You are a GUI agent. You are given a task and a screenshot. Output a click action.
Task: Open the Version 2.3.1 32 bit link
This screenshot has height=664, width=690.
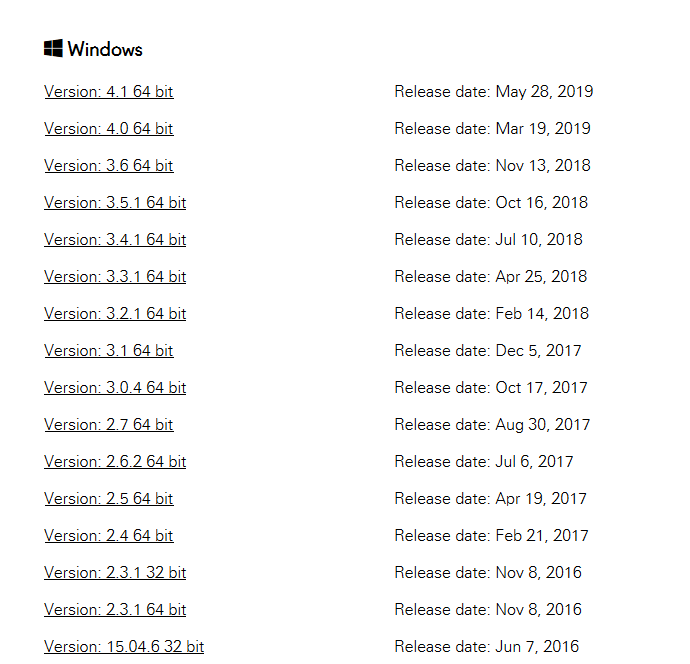pyautogui.click(x=115, y=573)
